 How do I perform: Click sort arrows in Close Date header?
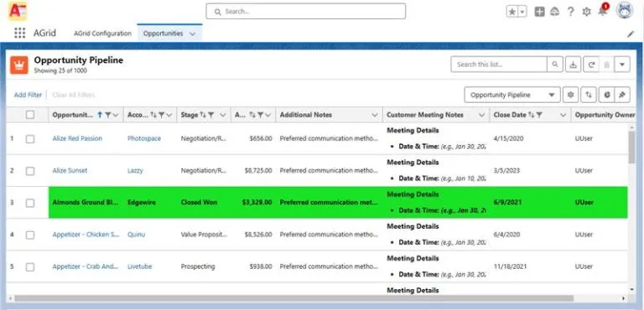click(532, 116)
